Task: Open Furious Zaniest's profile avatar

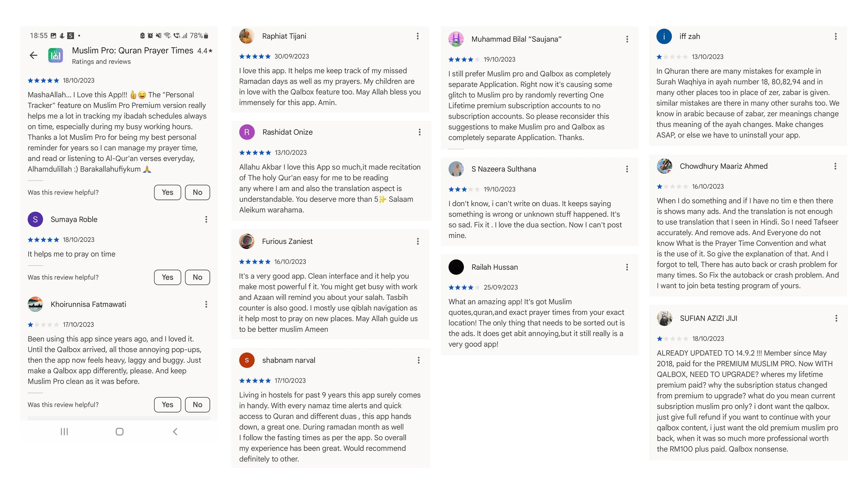Action: point(247,241)
